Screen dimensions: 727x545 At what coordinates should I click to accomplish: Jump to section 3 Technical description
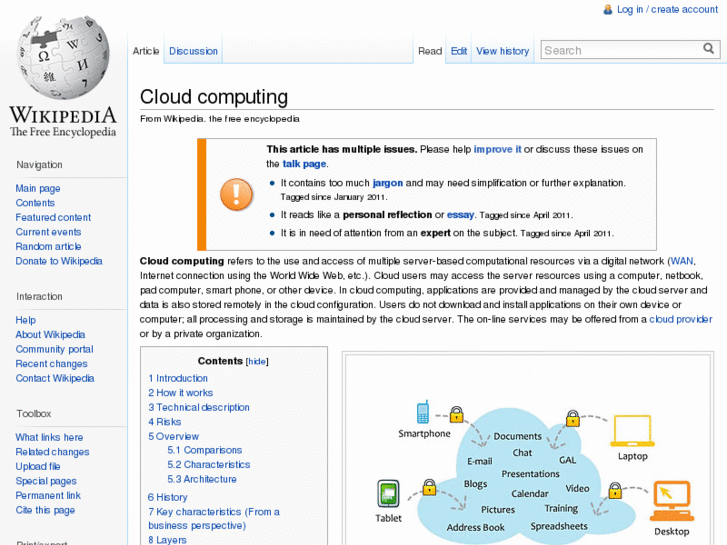pyautogui.click(x=198, y=407)
